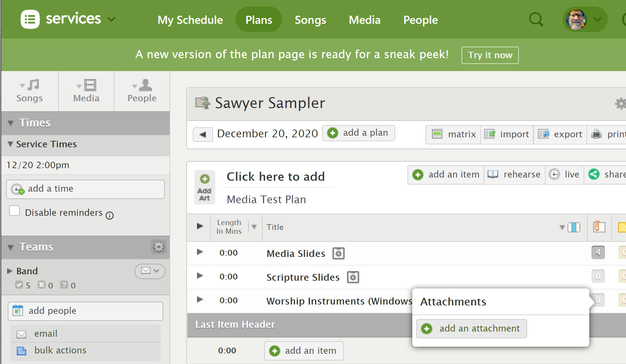Click the Sawyer Sampler folder icon
The image size is (626, 364).
pyautogui.click(x=203, y=103)
